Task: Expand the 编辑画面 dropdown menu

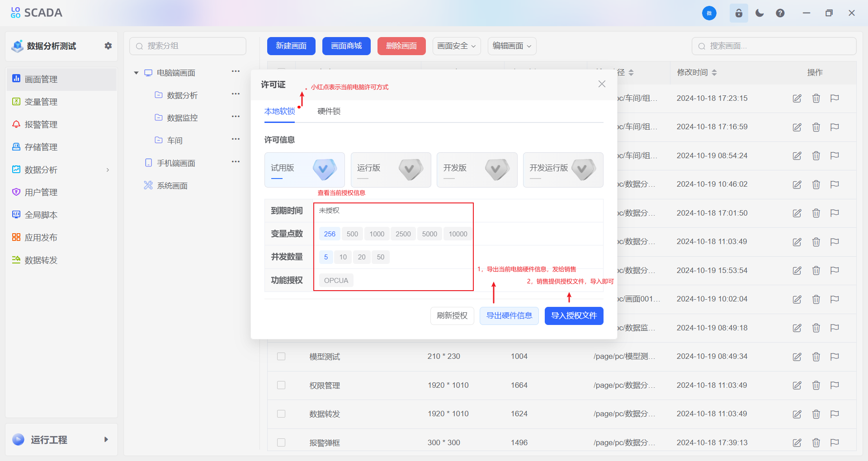Action: 511,46
